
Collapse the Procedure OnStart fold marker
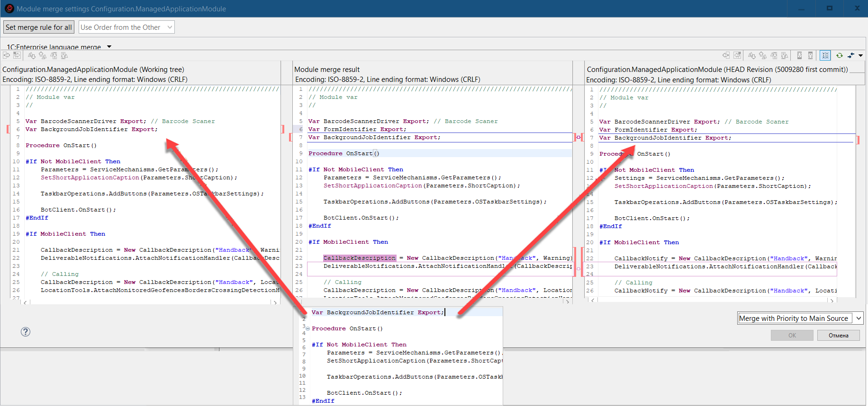(x=307, y=328)
